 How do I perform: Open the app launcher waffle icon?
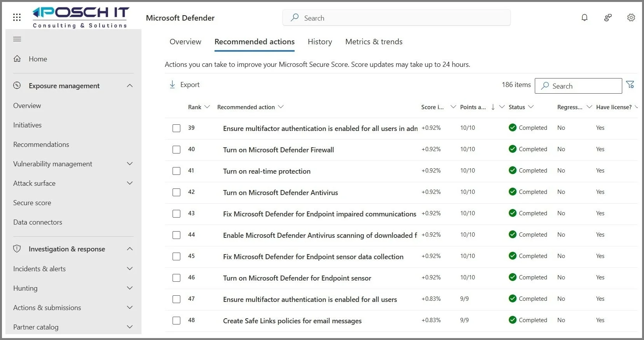17,17
